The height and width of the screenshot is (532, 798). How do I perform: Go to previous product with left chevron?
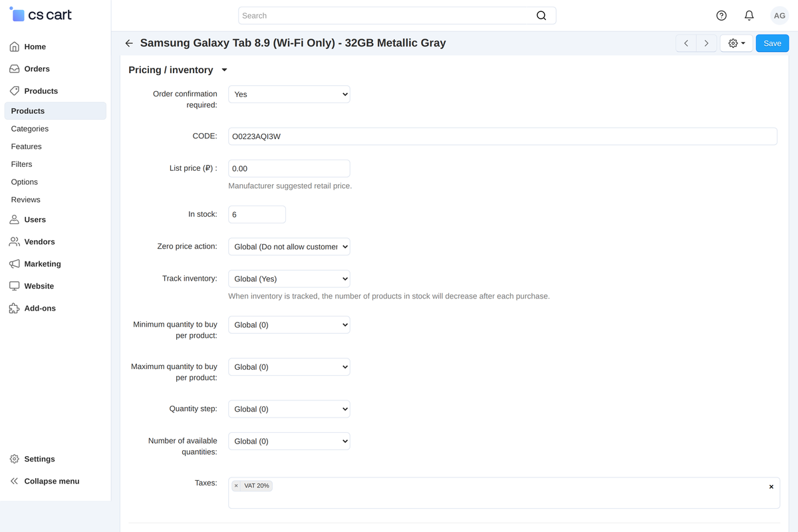pos(686,43)
